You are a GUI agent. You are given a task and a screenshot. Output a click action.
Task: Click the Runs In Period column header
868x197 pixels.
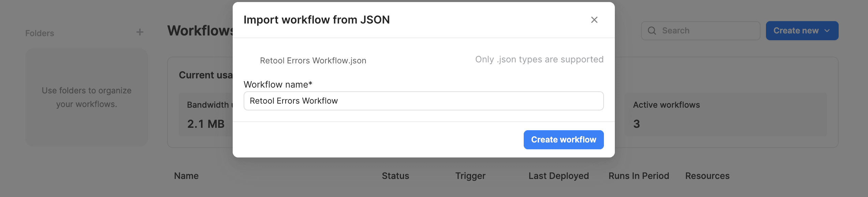638,176
